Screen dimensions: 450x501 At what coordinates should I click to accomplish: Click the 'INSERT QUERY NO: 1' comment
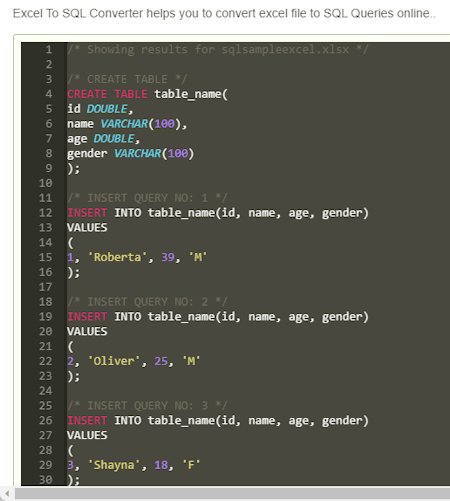147,198
